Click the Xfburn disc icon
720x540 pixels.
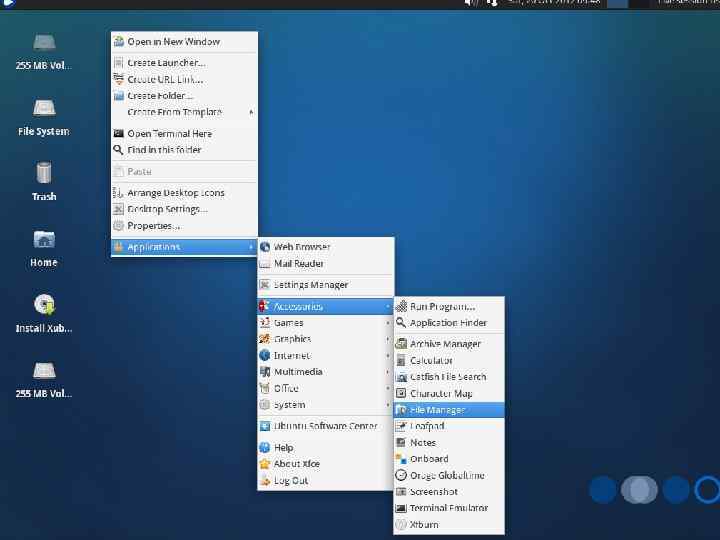(401, 524)
